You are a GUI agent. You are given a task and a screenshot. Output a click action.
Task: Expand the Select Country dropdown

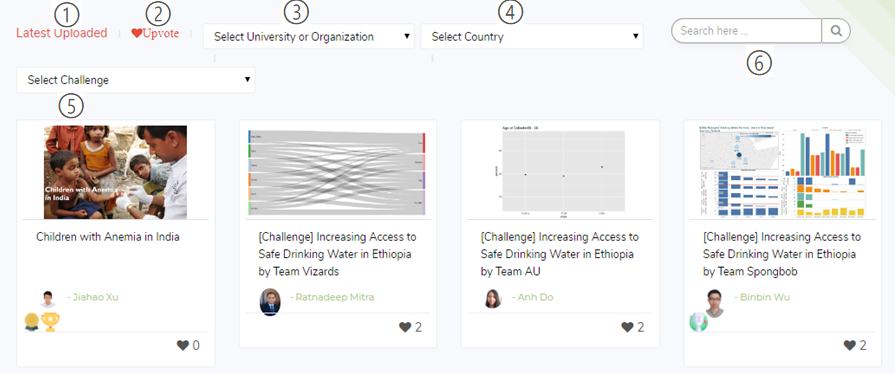532,37
